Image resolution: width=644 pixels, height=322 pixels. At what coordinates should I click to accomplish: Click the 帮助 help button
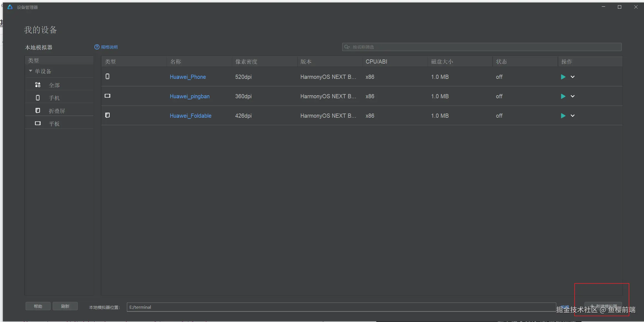pyautogui.click(x=38, y=306)
